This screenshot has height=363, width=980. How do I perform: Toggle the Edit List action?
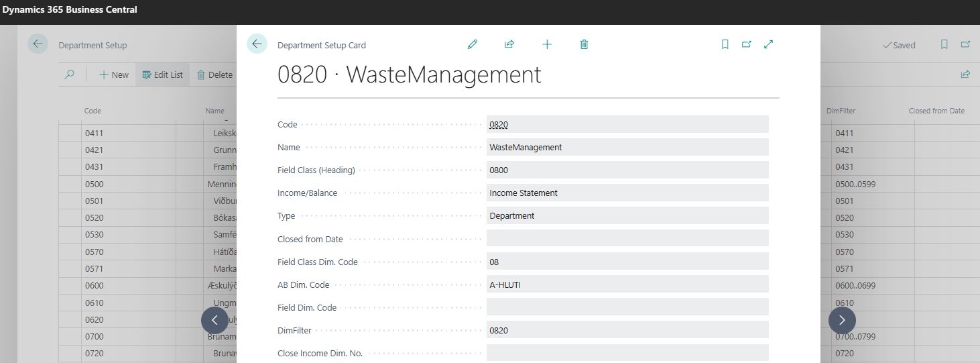(x=163, y=74)
